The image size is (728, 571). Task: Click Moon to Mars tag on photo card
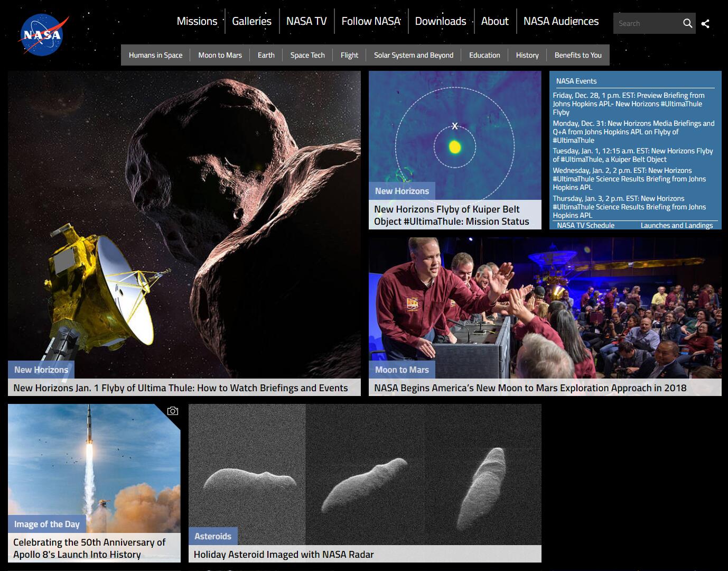pyautogui.click(x=402, y=370)
